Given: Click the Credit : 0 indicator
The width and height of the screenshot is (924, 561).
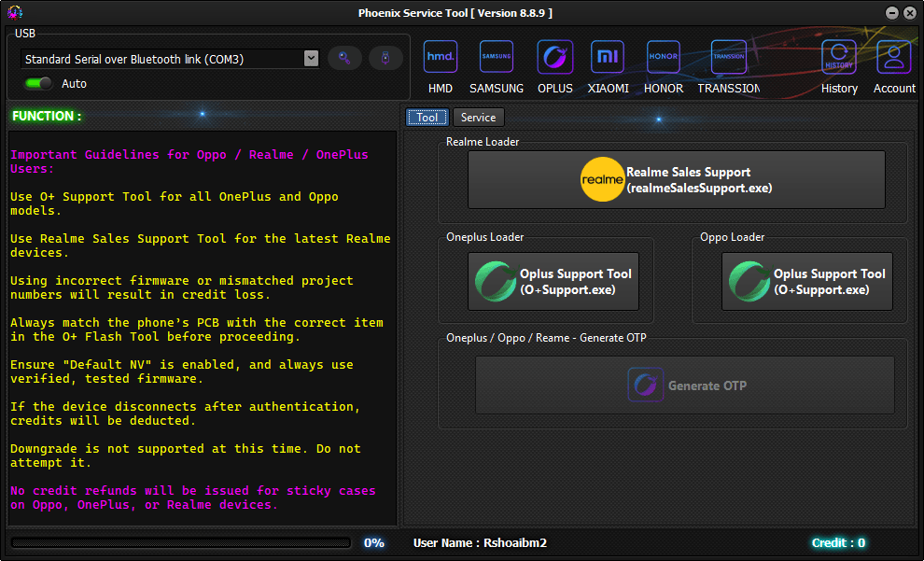Looking at the screenshot, I should pos(838,542).
